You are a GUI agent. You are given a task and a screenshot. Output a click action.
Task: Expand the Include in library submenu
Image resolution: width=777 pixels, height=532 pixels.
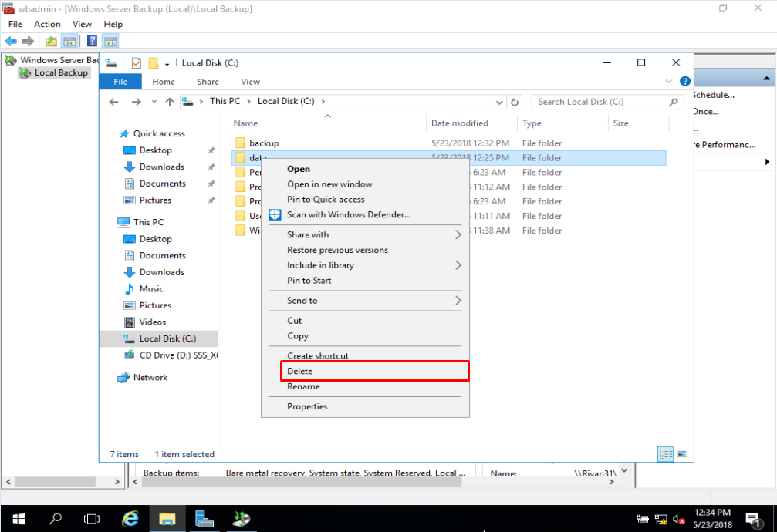(x=365, y=265)
